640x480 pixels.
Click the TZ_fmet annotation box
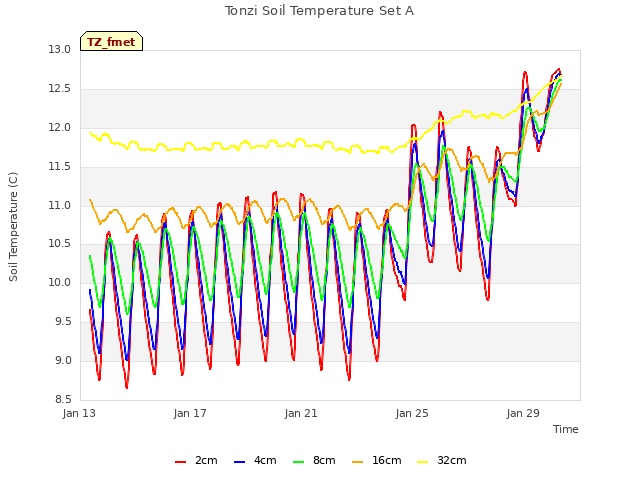[x=111, y=41]
